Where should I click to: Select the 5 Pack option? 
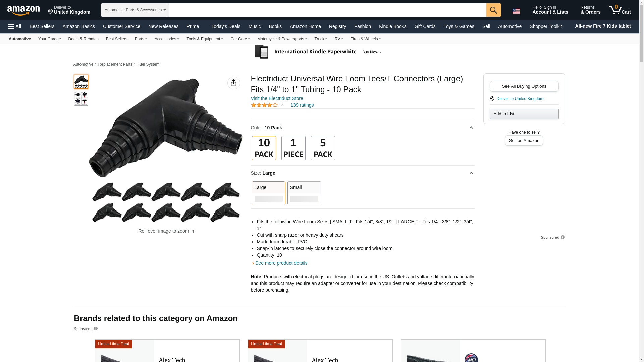tap(323, 148)
